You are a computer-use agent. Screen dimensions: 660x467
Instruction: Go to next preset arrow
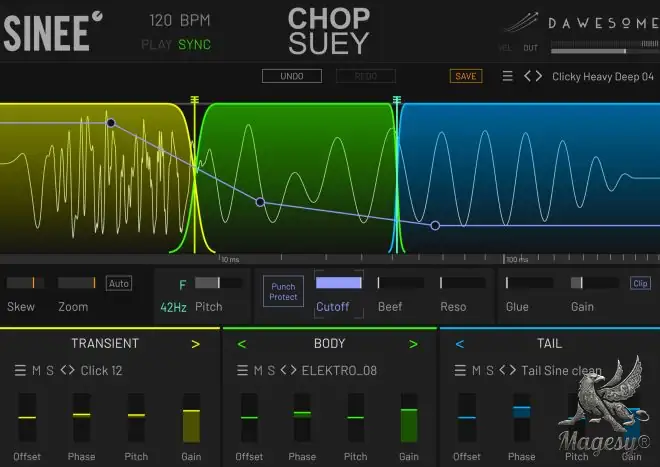[x=538, y=76]
